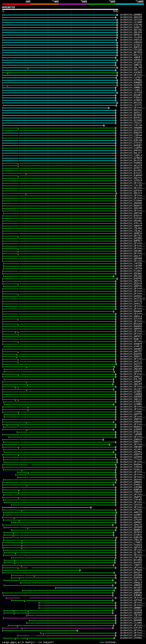The image size is (146, 644).
Task: Open hit UniRef100_B0X854
Action: [131, 560]
